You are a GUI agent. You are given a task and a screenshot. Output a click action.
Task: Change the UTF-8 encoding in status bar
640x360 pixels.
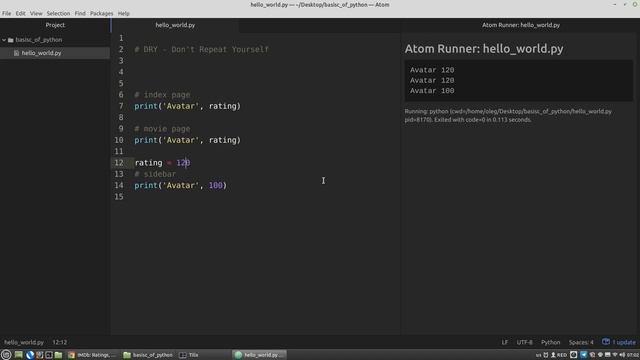pyautogui.click(x=524, y=342)
